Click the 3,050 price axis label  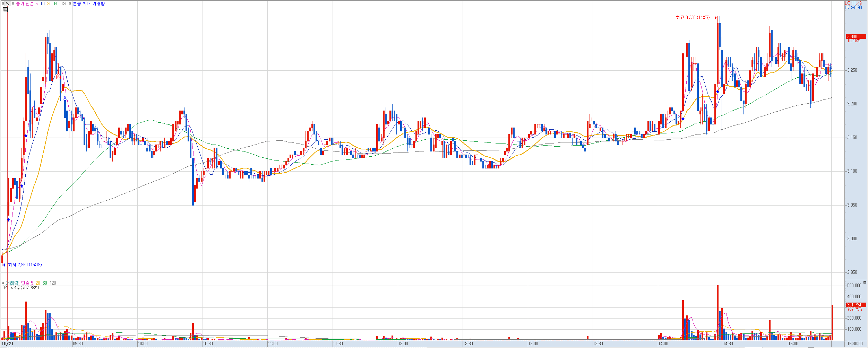[852, 205]
